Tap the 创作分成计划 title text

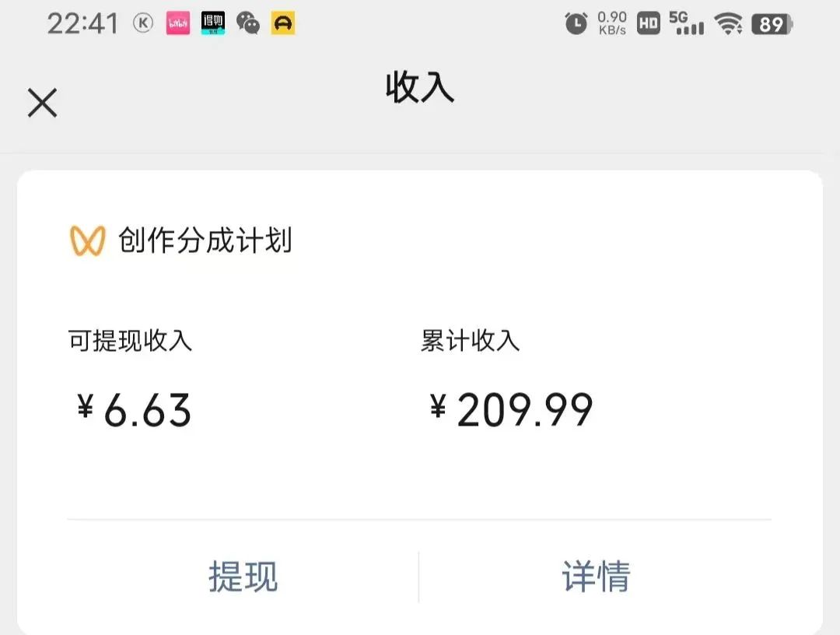[x=205, y=240]
